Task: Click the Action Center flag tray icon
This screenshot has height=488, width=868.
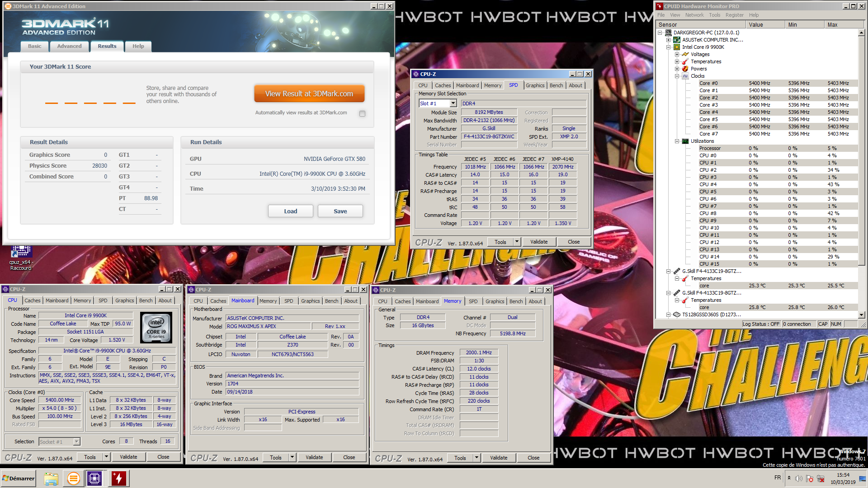Action: coord(810,479)
